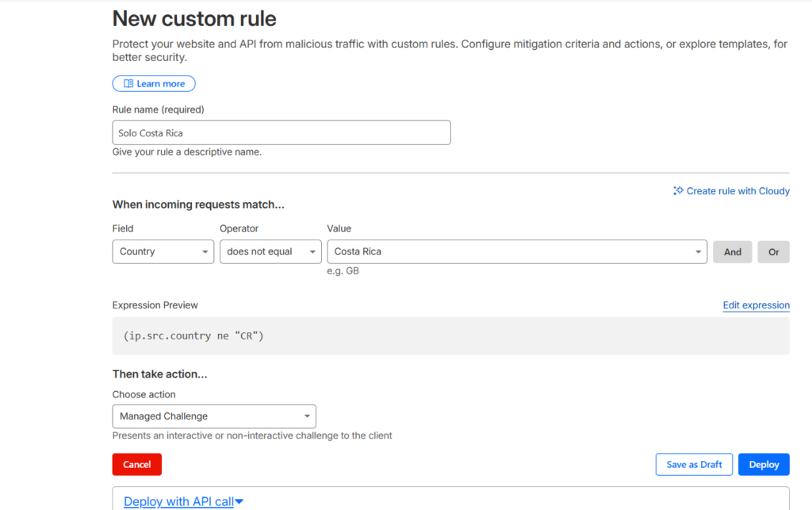The height and width of the screenshot is (510, 812).
Task: Deploy the custom rule
Action: tap(764, 464)
